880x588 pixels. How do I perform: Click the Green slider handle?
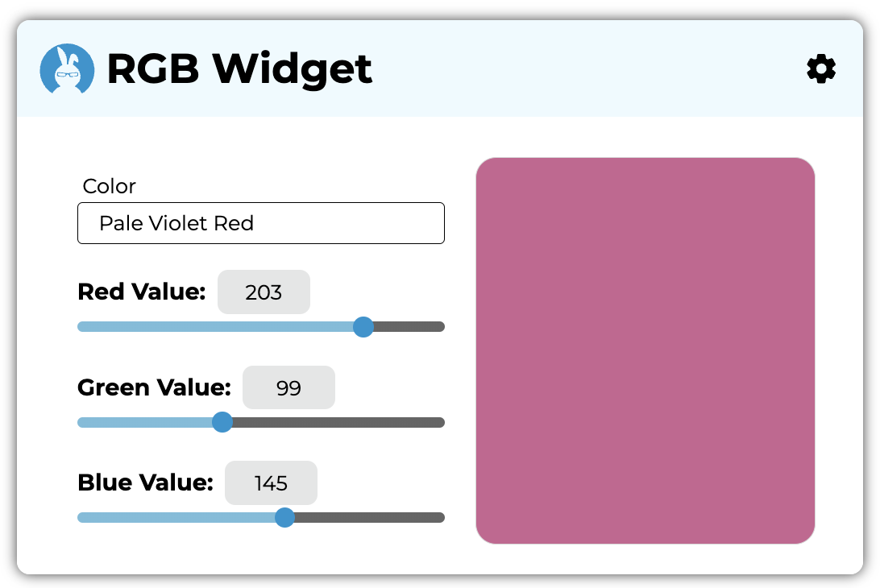pyautogui.click(x=222, y=422)
